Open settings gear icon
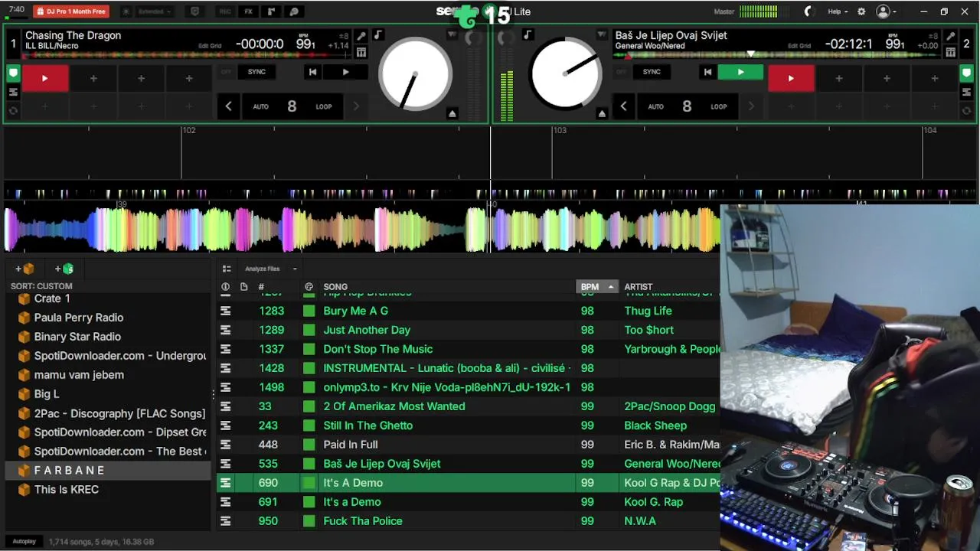The width and height of the screenshot is (980, 551). pyautogui.click(x=861, y=11)
